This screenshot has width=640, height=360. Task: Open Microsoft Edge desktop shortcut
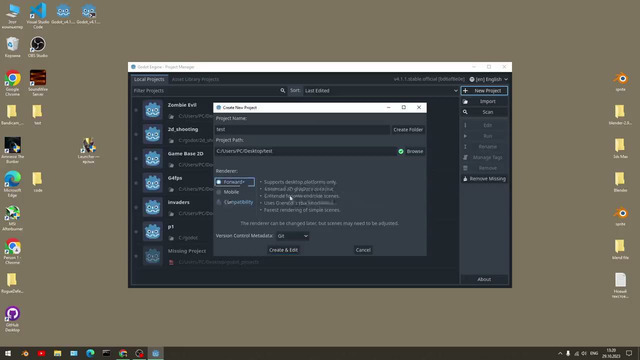12,184
